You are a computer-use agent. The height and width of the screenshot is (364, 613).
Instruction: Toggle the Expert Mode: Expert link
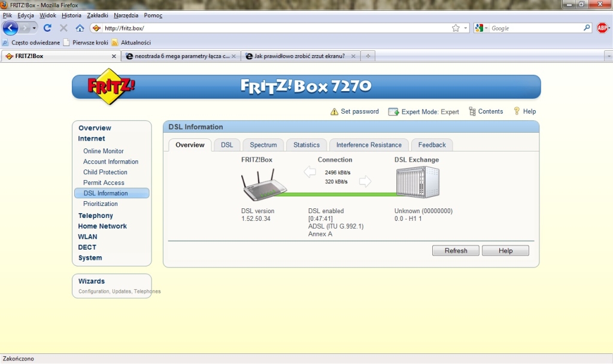[x=430, y=112]
